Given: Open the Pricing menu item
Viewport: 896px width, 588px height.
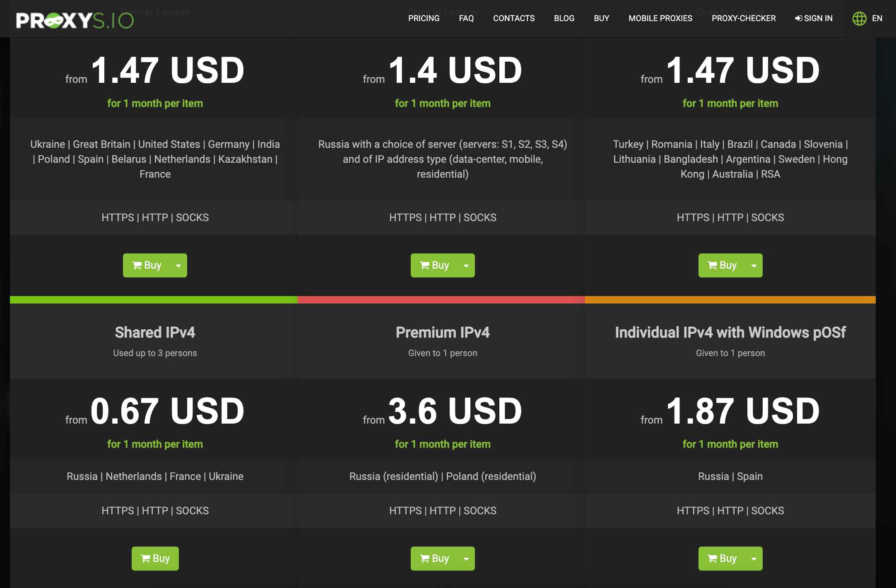Looking at the screenshot, I should (424, 19).
